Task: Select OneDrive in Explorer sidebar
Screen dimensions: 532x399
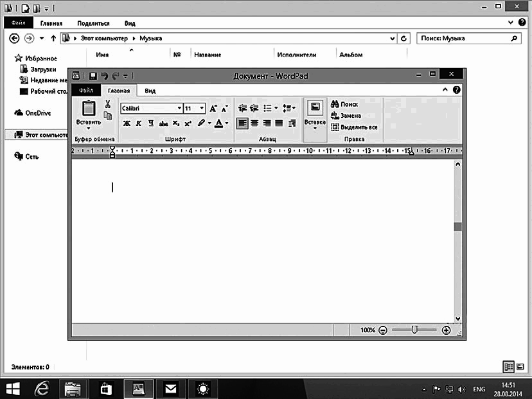Action: click(33, 113)
